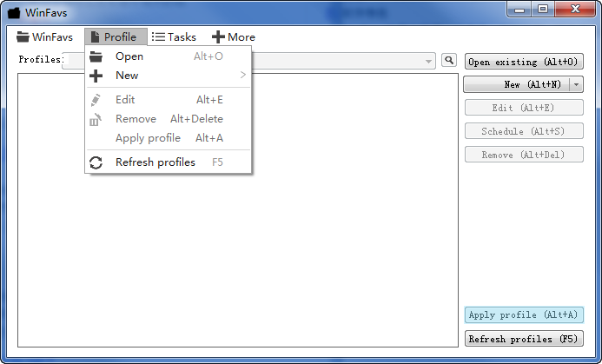
Task: Click Open existing (Alt+O) button
Action: point(524,62)
